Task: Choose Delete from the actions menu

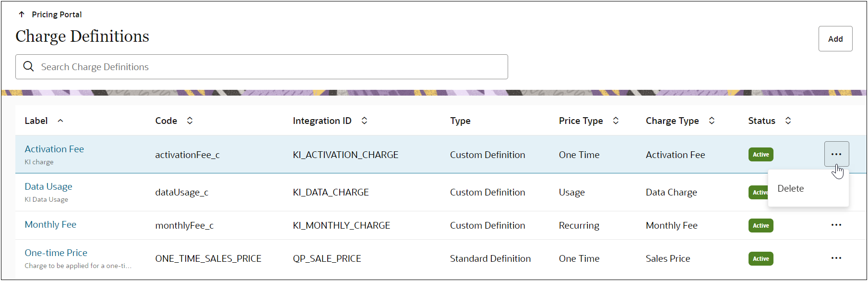Action: (x=791, y=188)
